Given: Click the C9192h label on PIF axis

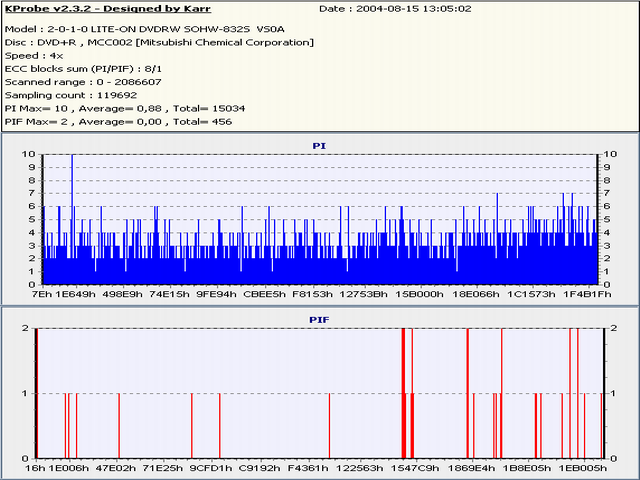Looking at the screenshot, I should [260, 468].
